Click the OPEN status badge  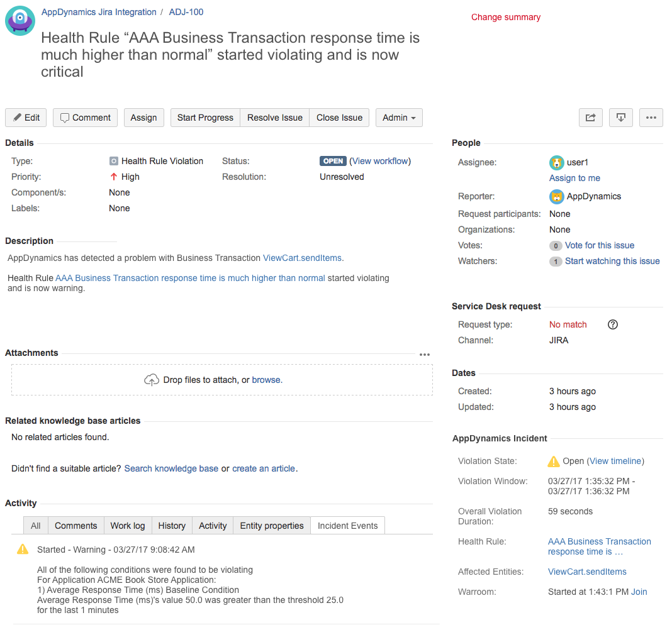333,161
